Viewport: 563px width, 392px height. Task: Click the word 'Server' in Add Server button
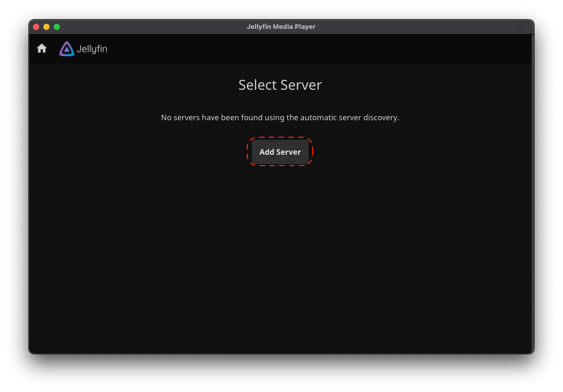click(x=289, y=152)
